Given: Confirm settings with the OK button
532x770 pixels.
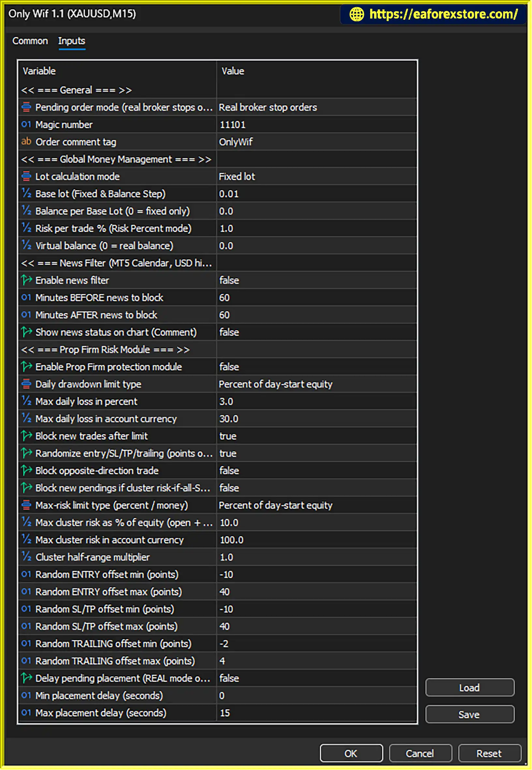Looking at the screenshot, I should pos(351,753).
